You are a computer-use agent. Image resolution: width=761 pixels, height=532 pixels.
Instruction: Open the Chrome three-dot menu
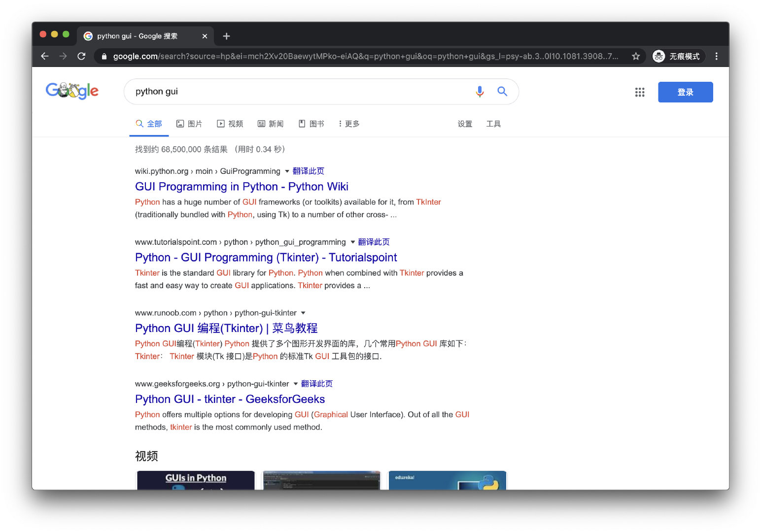pos(717,56)
